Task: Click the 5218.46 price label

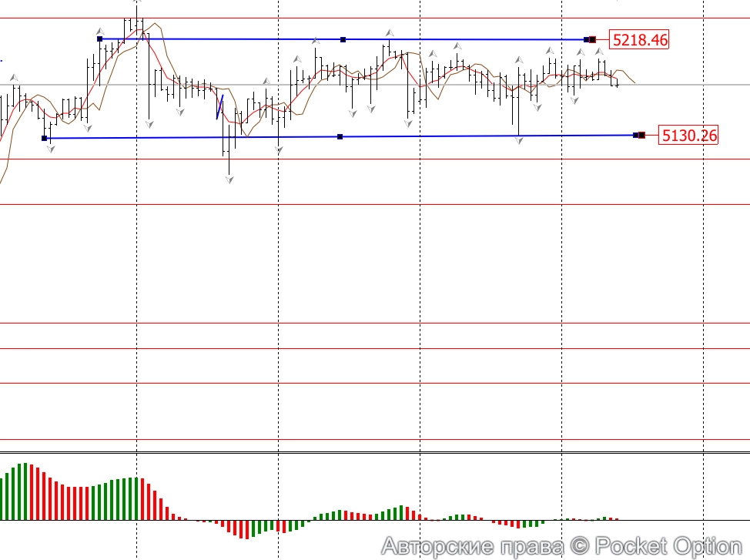Action: 639,39
